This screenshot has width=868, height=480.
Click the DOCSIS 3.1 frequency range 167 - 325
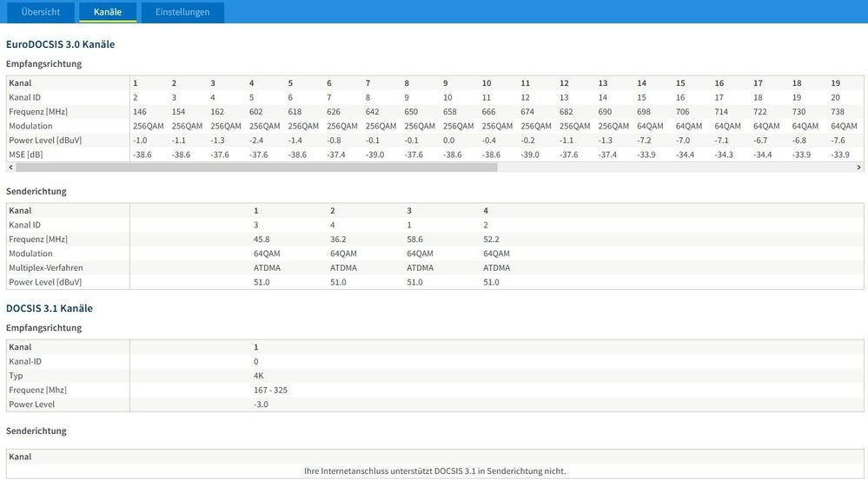271,390
